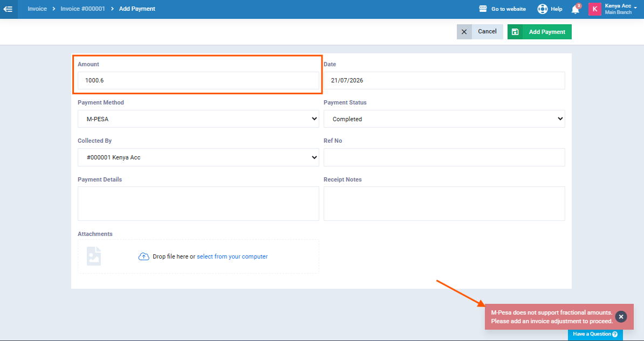
Task: Dismiss the M-Pesa error toast
Action: click(x=621, y=317)
